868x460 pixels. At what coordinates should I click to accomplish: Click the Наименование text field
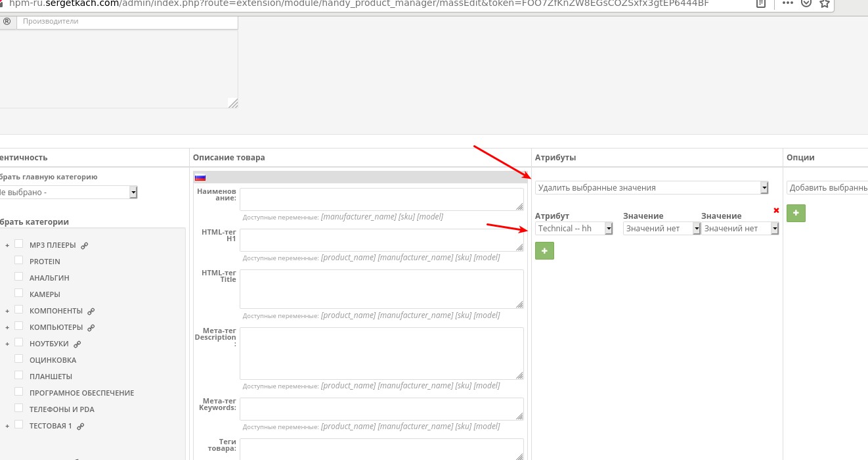[381, 199]
